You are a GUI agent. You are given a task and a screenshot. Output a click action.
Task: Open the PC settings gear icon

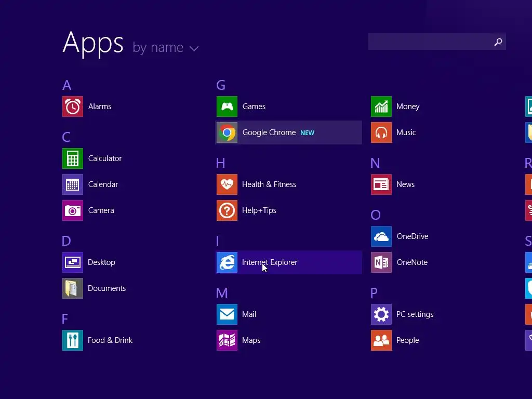(381, 314)
